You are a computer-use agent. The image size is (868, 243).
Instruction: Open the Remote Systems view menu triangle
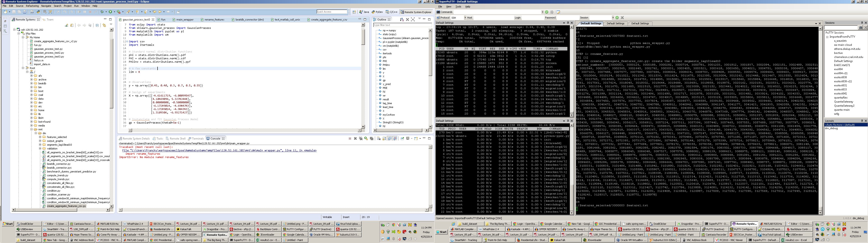coord(111,24)
